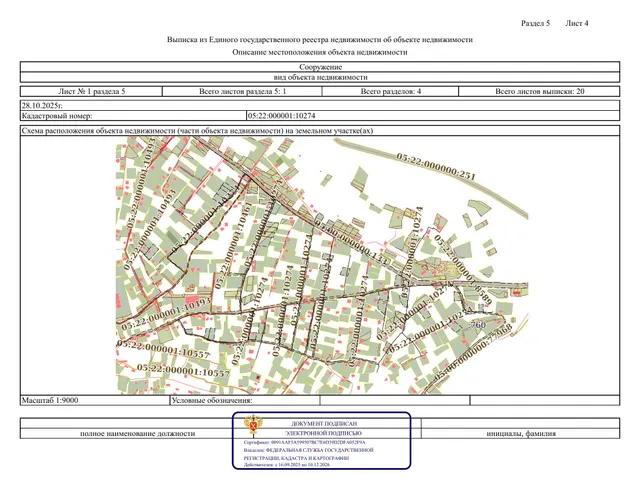Click "РЕГИСТРАЦИИ, КАДАСТРА И КАРТОГРАФИИ" line
Image resolution: width=640 pixels, height=495 pixels.
coord(296,458)
